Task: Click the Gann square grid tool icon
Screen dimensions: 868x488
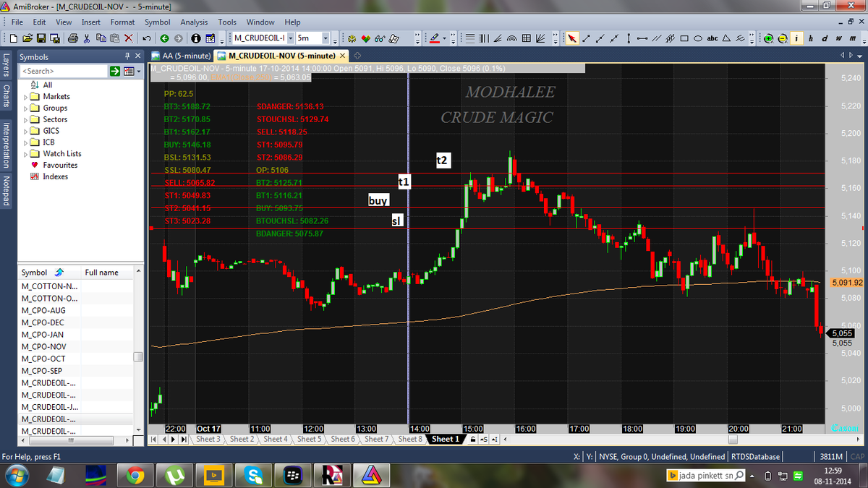Action: pyautogui.click(x=527, y=38)
